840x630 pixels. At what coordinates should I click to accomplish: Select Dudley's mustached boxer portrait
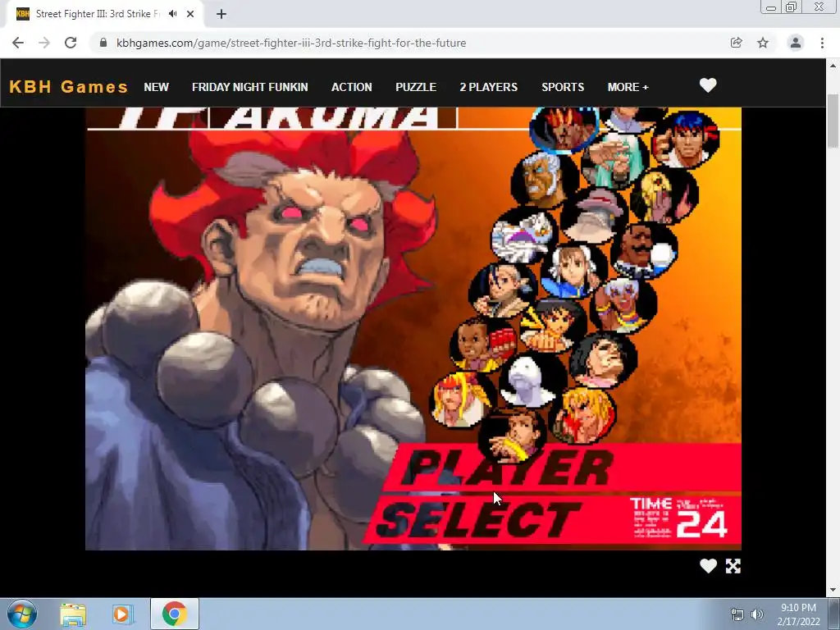(x=645, y=250)
